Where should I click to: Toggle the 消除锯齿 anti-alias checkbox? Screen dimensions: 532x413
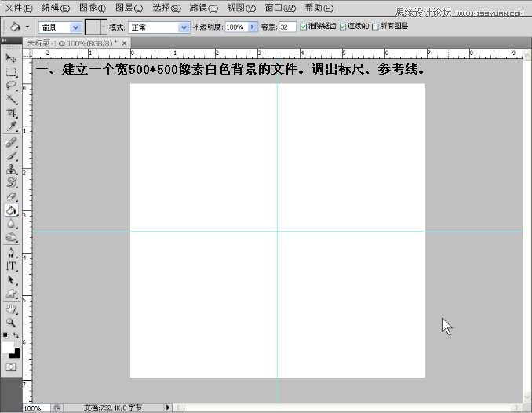[304, 27]
